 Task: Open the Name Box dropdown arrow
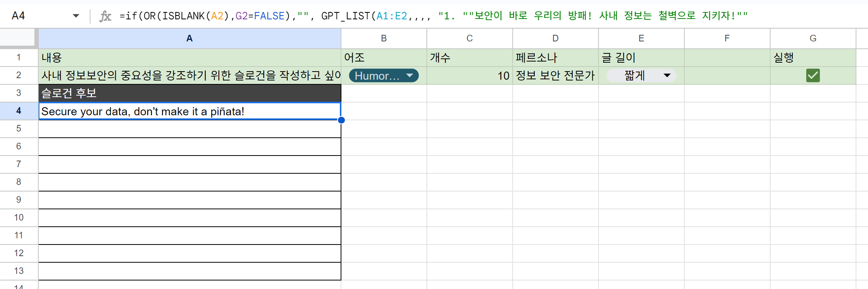(x=76, y=16)
